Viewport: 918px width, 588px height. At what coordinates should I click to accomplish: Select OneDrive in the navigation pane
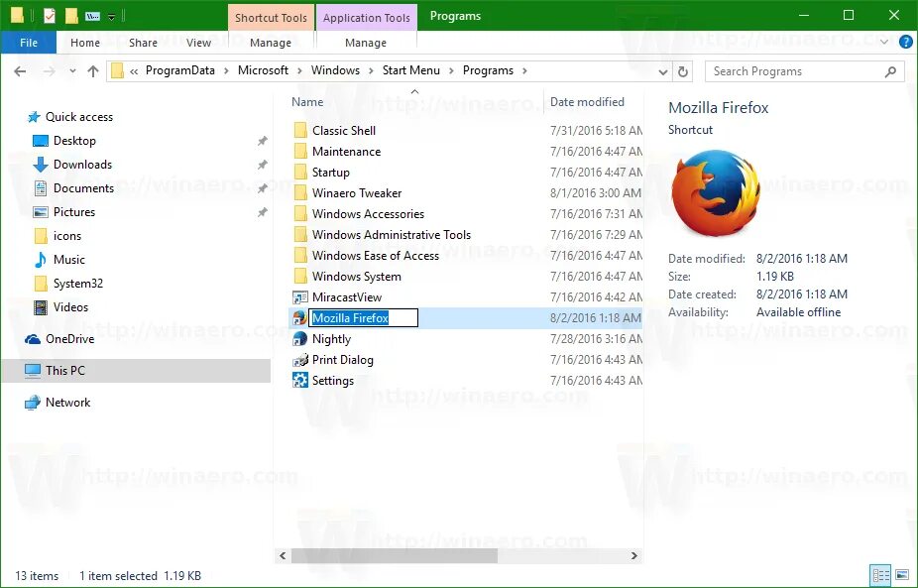[x=69, y=338]
